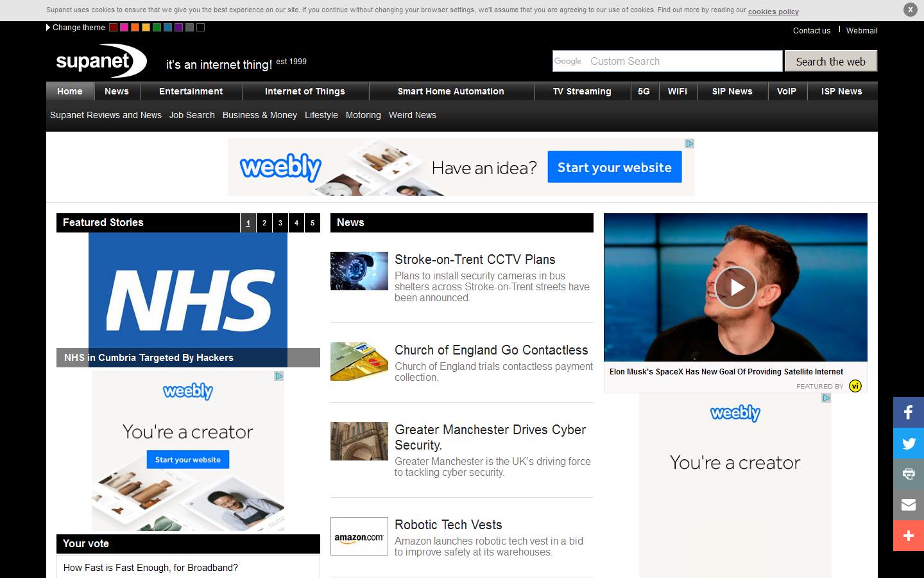Show featured story 2
Screen dimensions: 924x578
click(264, 223)
